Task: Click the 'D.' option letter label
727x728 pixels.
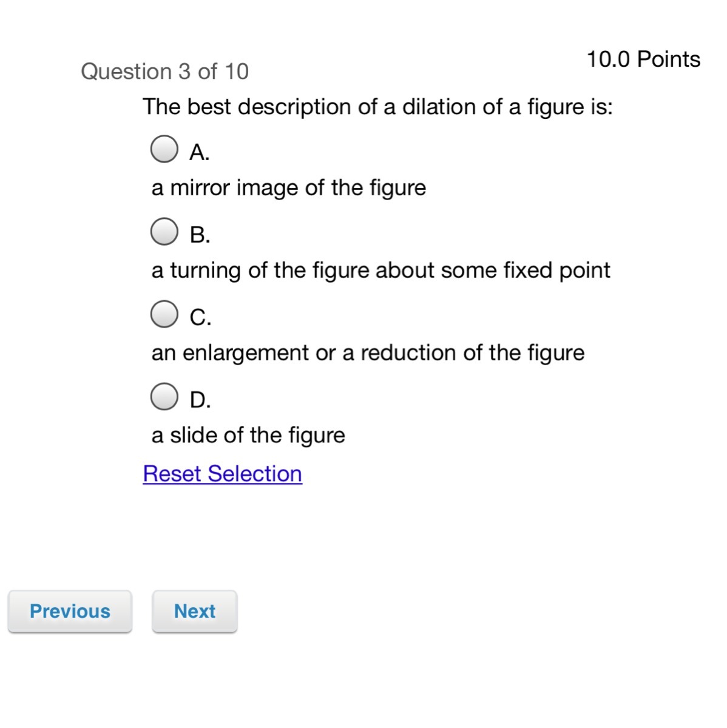Action: pyautogui.click(x=200, y=400)
